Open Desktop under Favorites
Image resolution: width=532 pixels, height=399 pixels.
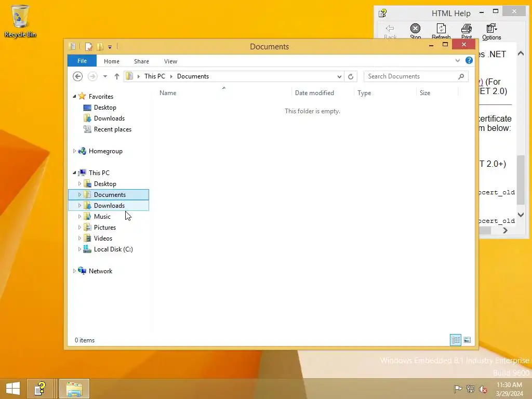[x=105, y=108]
